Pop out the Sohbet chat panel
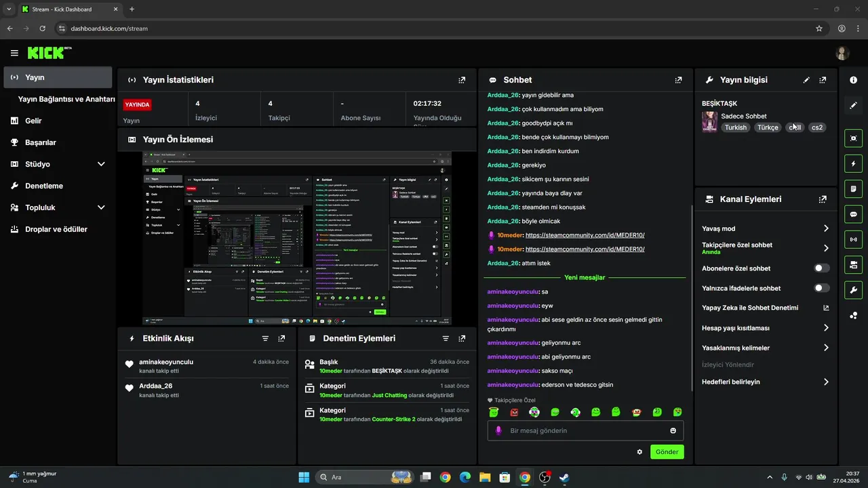The width and height of the screenshot is (868, 488). click(x=678, y=80)
